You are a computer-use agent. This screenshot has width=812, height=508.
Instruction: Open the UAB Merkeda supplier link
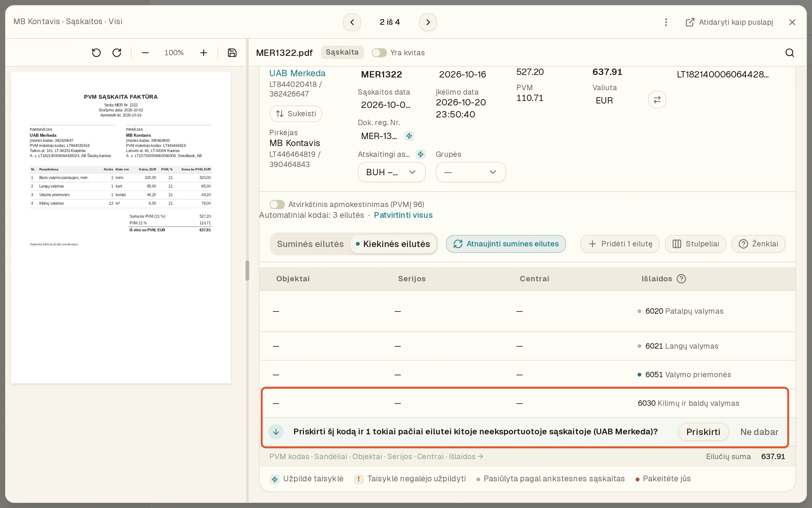297,73
